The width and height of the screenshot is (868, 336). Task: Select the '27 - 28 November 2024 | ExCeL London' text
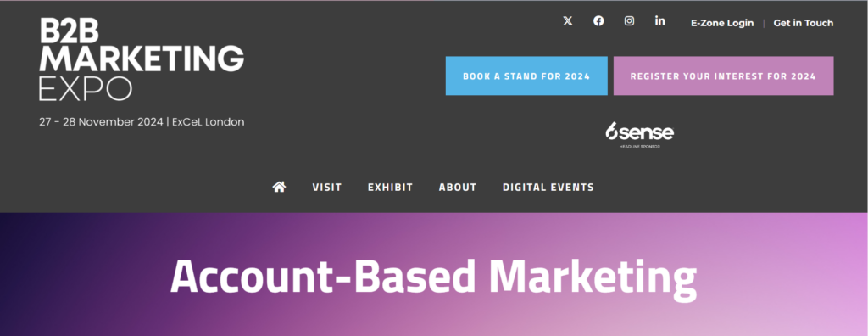click(142, 122)
